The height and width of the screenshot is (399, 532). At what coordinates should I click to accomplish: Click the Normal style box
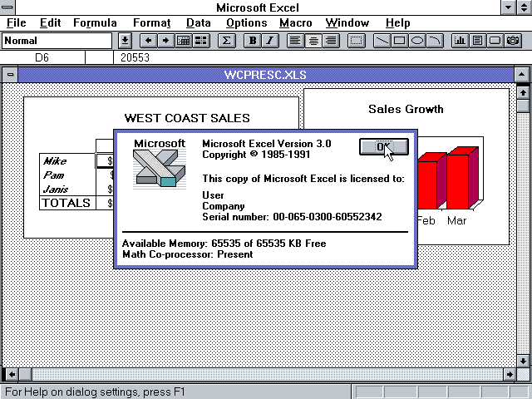(57, 41)
